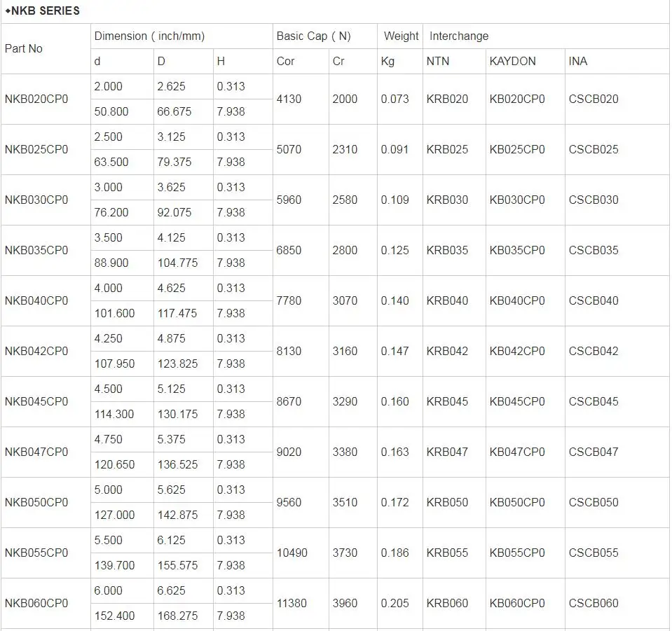Click dimension value 139.700
Viewport: 672px width, 631px height.
(x=114, y=566)
